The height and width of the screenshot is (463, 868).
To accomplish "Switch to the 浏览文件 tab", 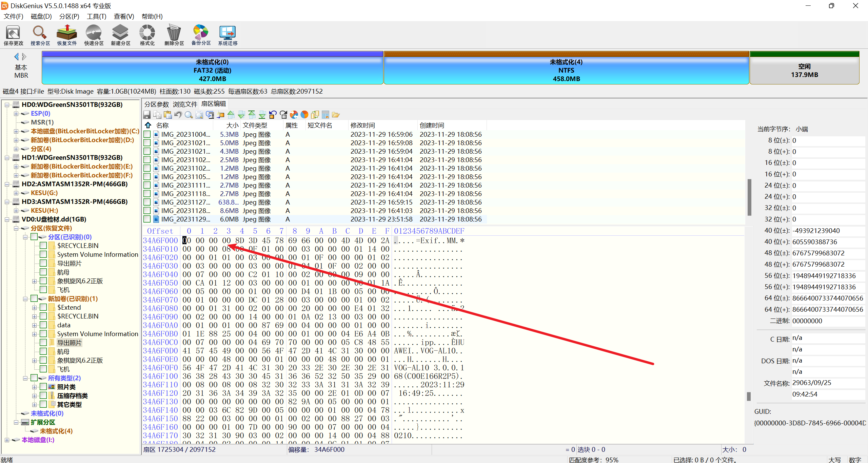I will tap(185, 104).
